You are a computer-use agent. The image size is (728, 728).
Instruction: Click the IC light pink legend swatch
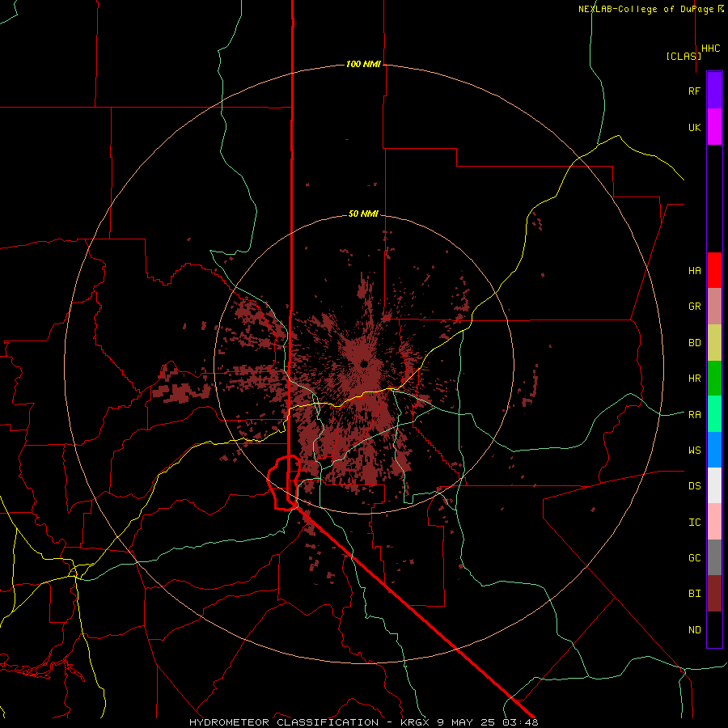[x=714, y=522]
